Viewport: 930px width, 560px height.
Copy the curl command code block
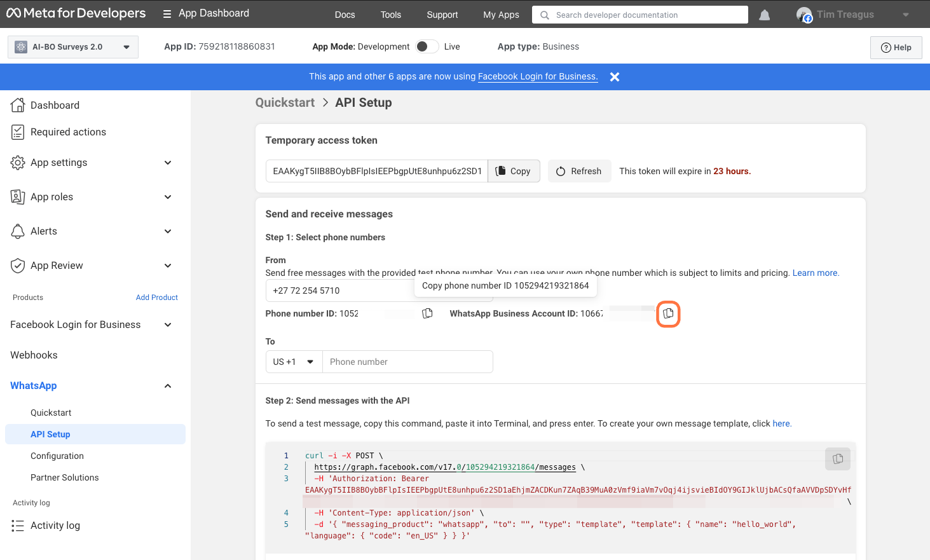838,458
